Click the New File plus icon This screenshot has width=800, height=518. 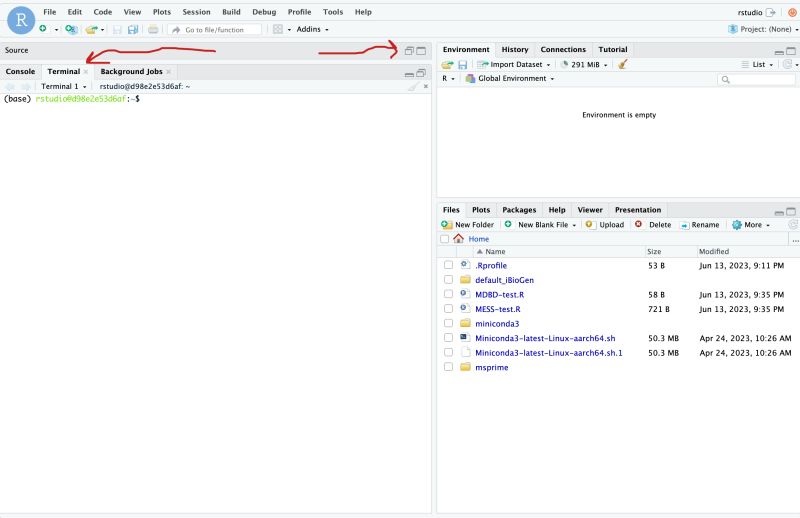coord(43,29)
